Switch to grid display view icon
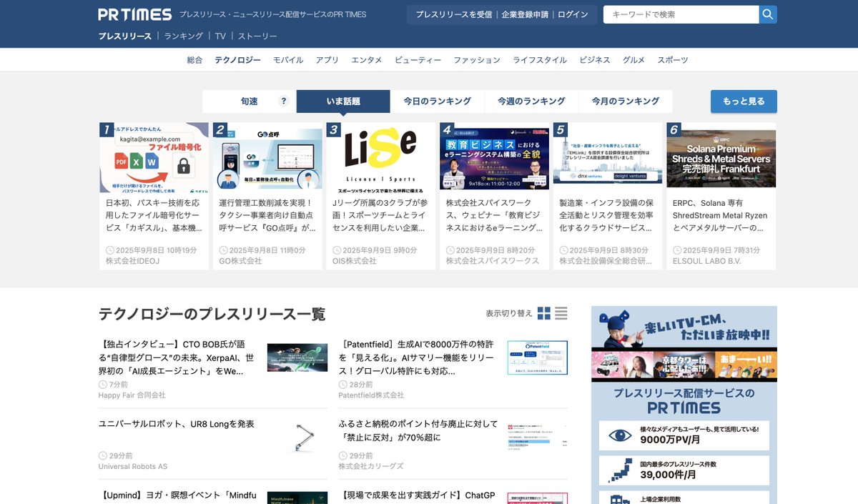The image size is (858, 504). (x=544, y=313)
